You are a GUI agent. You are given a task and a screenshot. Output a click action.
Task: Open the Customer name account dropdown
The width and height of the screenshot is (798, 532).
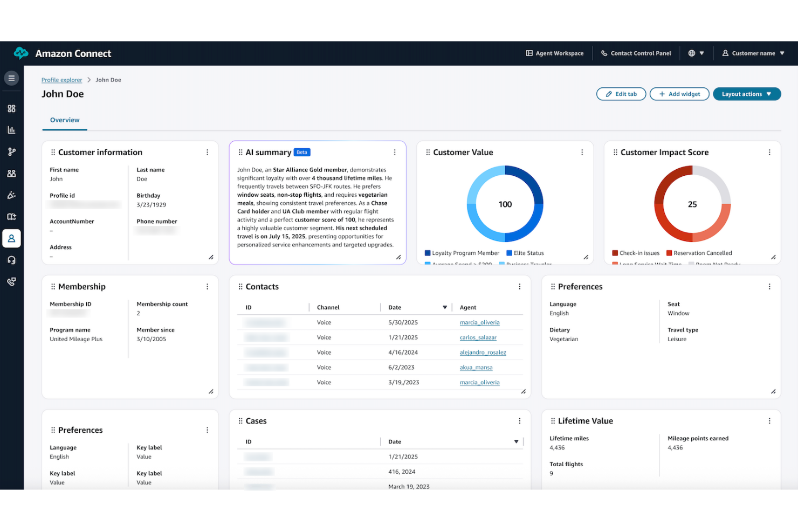pos(753,53)
